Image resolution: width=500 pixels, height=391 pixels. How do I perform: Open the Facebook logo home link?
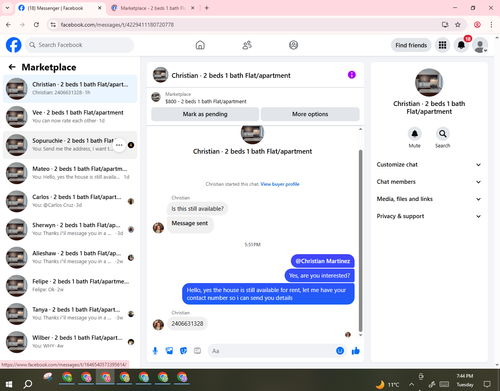(x=14, y=45)
